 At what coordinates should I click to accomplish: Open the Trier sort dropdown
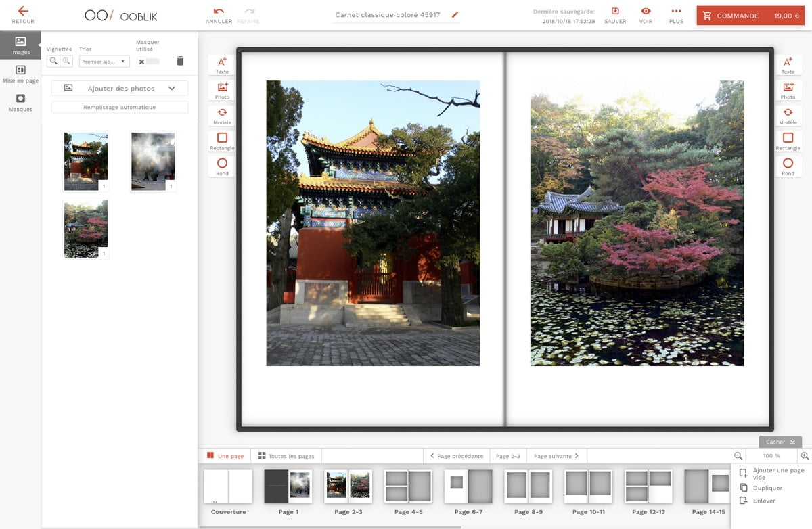(x=104, y=62)
